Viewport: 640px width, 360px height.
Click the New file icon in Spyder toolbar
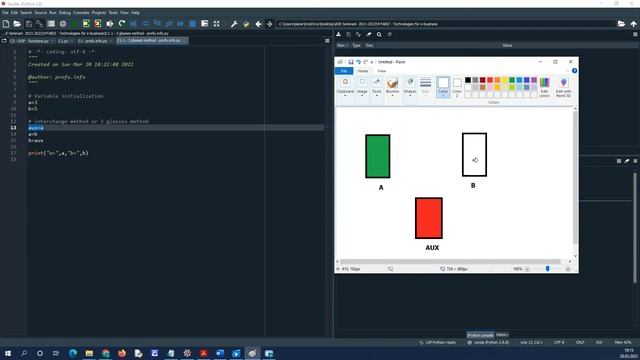pyautogui.click(x=6, y=24)
